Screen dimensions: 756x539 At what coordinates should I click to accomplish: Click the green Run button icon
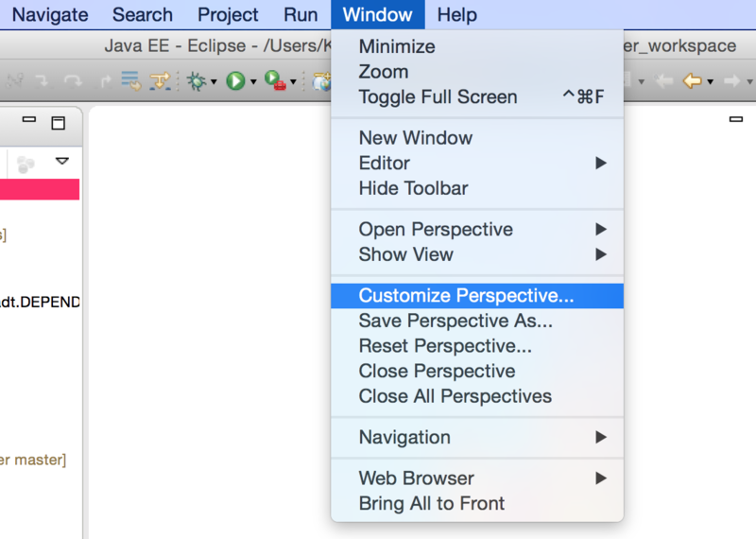(x=235, y=82)
